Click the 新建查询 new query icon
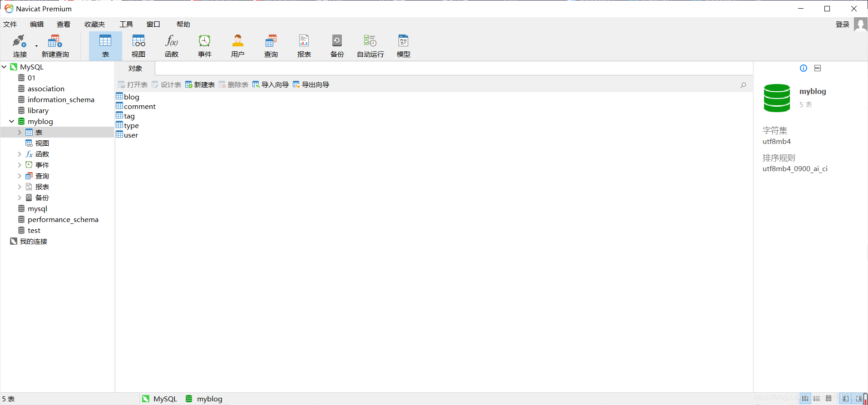Viewport: 868px width, 405px height. pyautogui.click(x=55, y=46)
